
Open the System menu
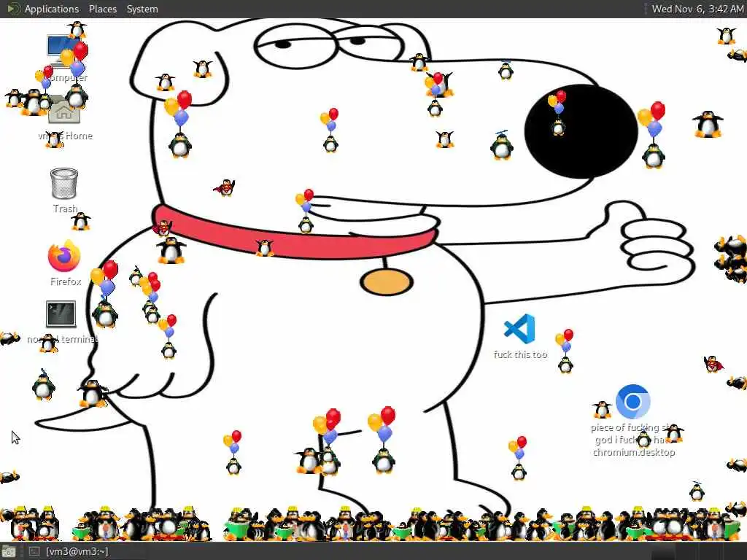[142, 9]
